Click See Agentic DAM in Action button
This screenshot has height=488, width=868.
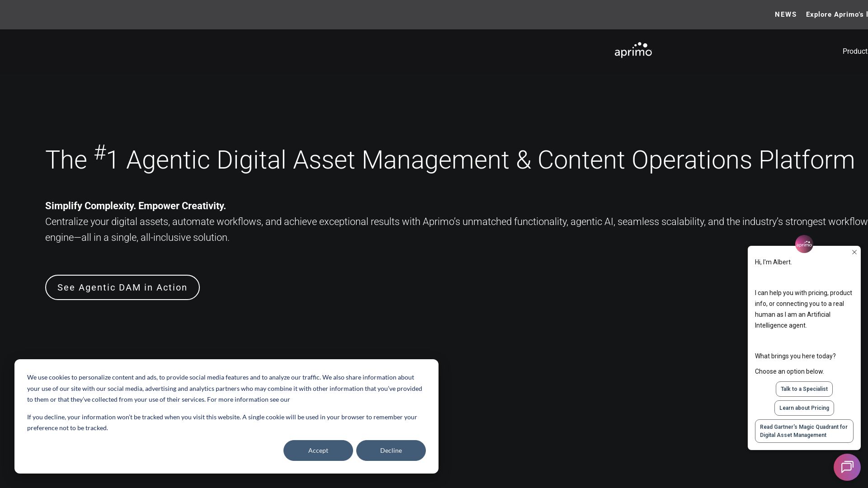pyautogui.click(x=123, y=287)
